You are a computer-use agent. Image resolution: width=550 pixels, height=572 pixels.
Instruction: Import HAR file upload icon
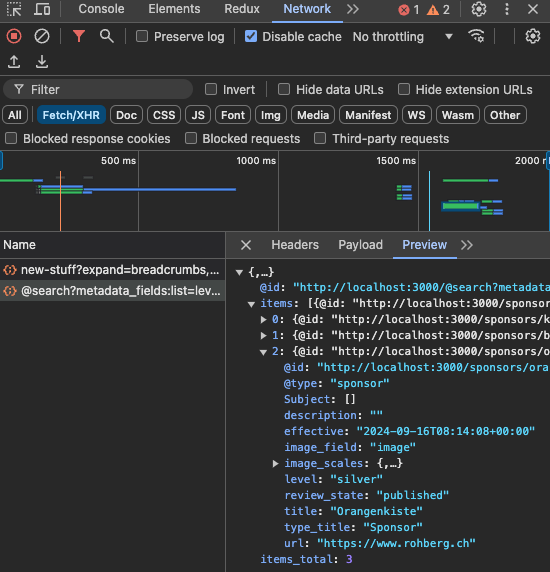tap(14, 62)
